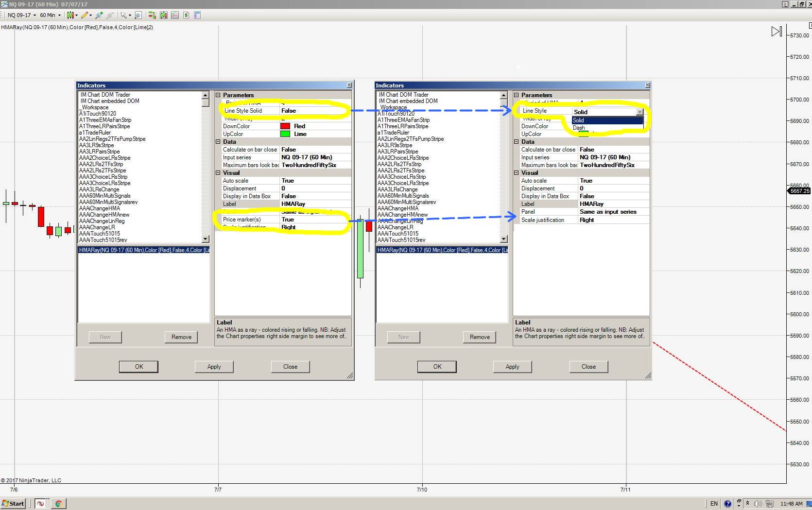
Task: Toggle Calculate on bar close in left dialog
Action: tap(315, 150)
